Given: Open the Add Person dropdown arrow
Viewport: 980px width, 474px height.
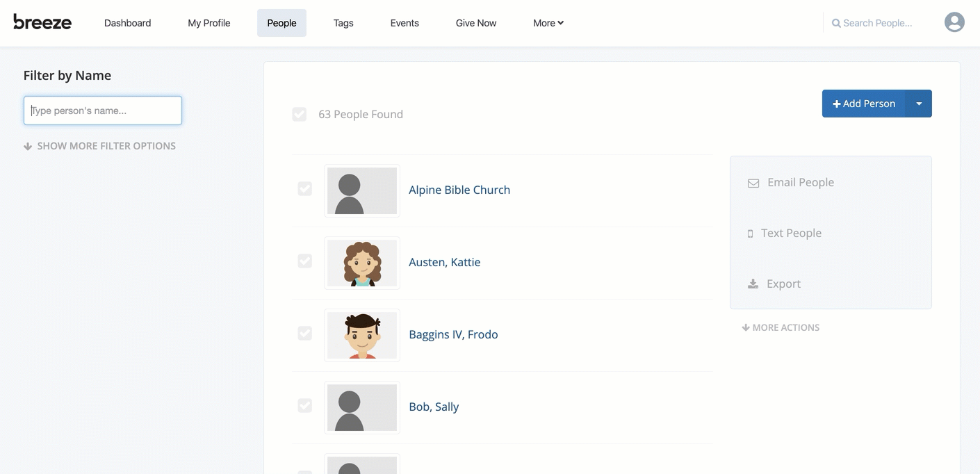Looking at the screenshot, I should (x=919, y=104).
